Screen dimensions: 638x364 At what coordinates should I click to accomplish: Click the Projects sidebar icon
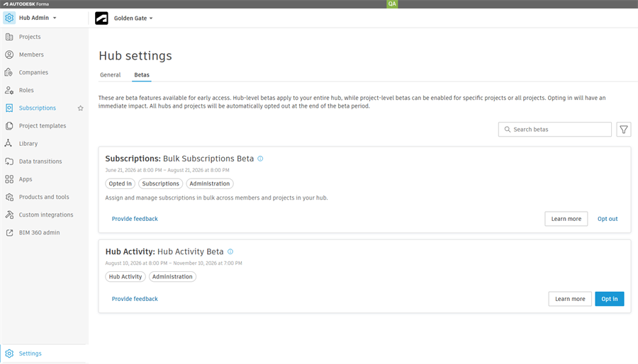tap(9, 37)
